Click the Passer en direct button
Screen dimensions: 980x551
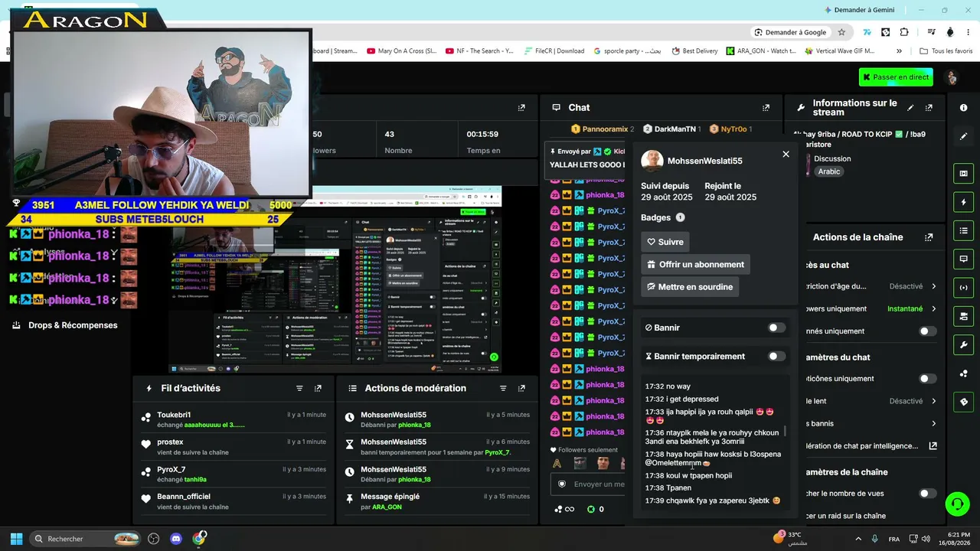tap(896, 77)
